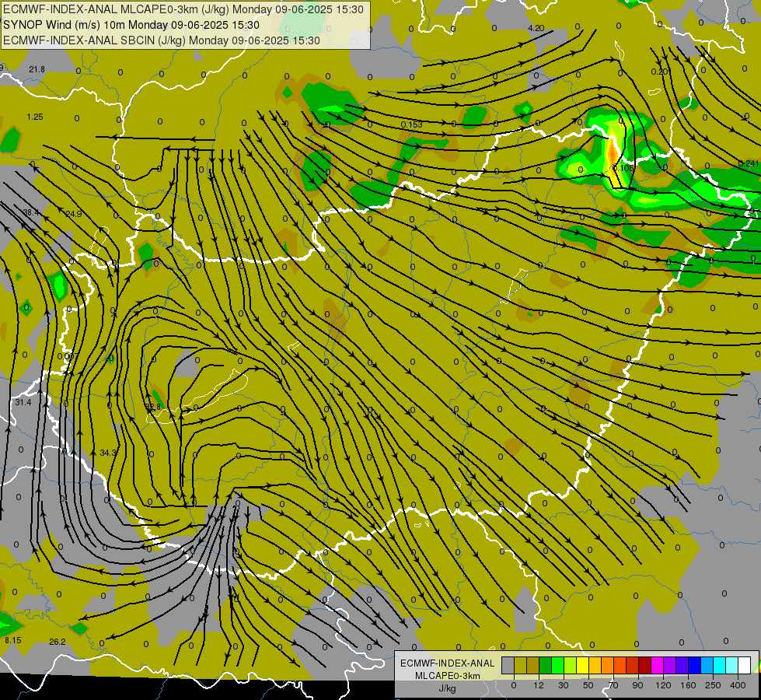Click the gray swatch in the legend

tap(508, 665)
